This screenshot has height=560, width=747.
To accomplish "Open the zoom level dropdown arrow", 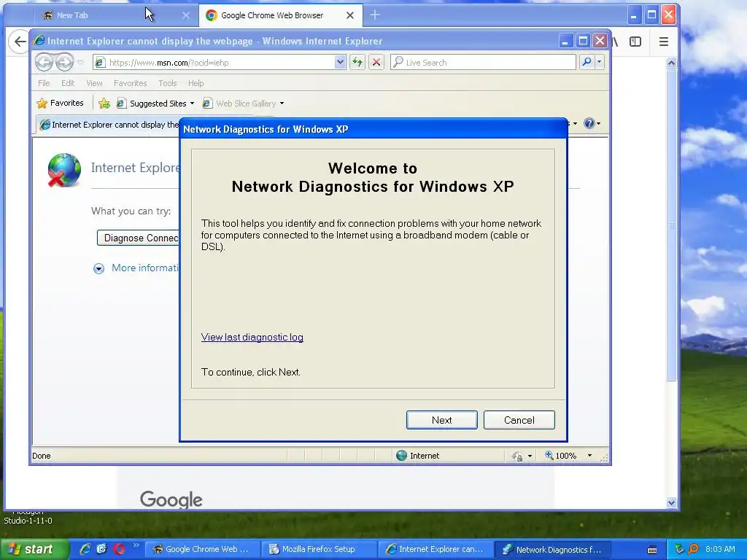I will pyautogui.click(x=589, y=456).
